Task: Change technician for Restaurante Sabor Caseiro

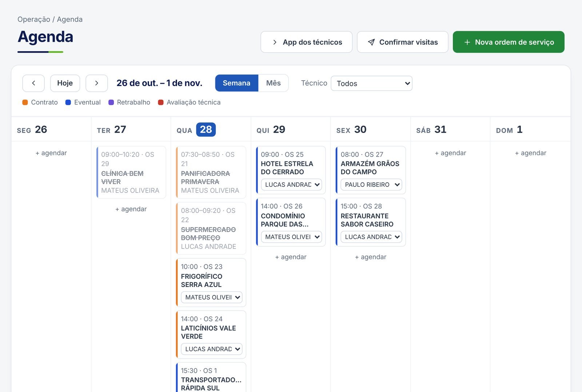Action: tap(371, 237)
